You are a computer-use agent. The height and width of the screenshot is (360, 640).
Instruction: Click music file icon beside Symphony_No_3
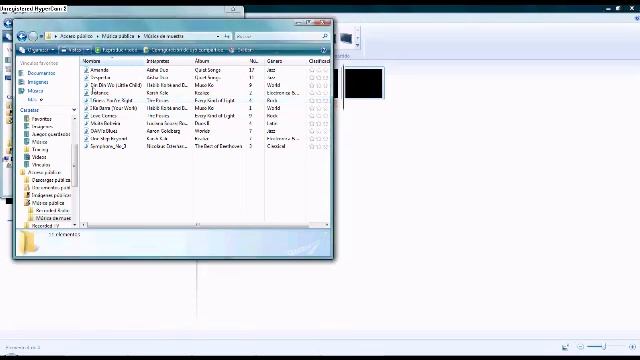click(86, 146)
